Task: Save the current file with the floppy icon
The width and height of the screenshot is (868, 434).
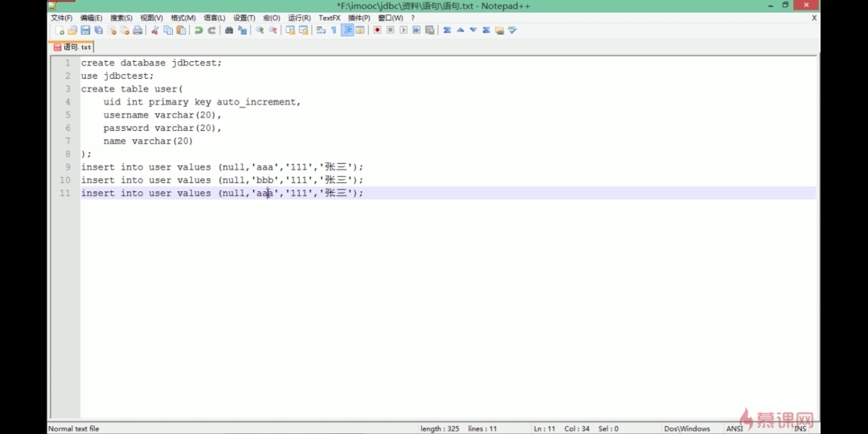Action: [x=85, y=30]
